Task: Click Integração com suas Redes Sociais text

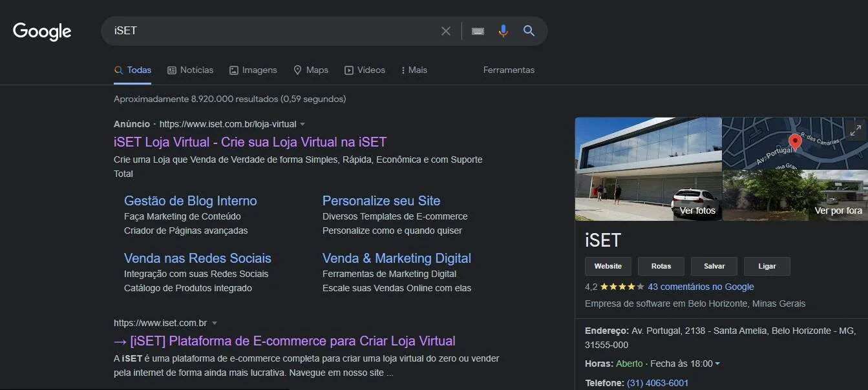Action: 196,274
